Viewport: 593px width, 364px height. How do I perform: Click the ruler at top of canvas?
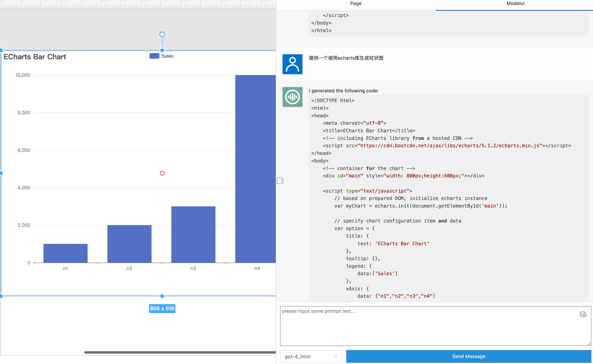click(138, 4)
